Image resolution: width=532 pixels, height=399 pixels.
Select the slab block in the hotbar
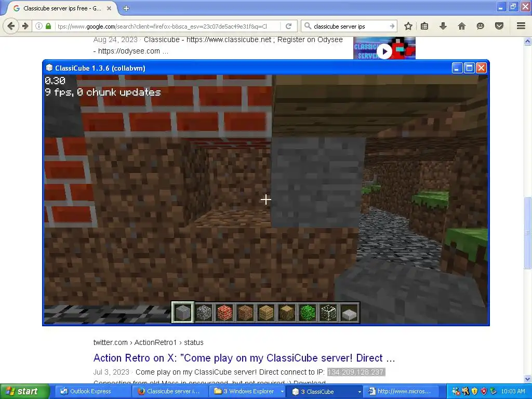click(x=349, y=312)
